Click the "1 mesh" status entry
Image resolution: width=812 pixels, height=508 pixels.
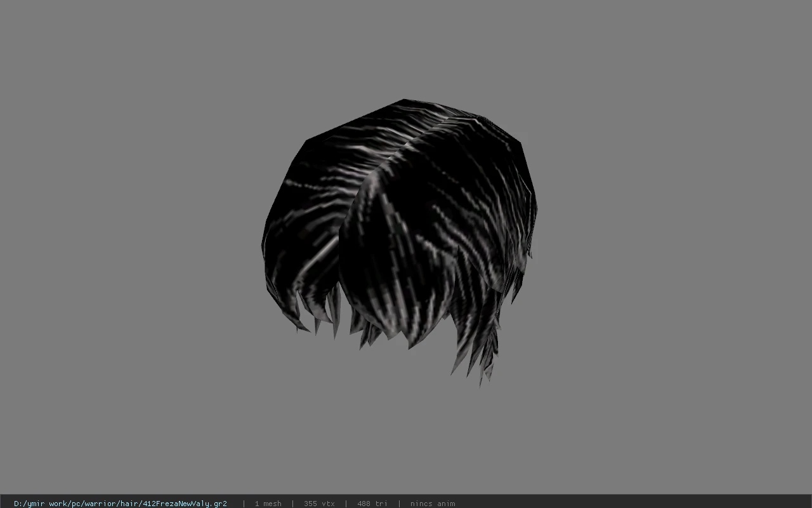(x=268, y=504)
